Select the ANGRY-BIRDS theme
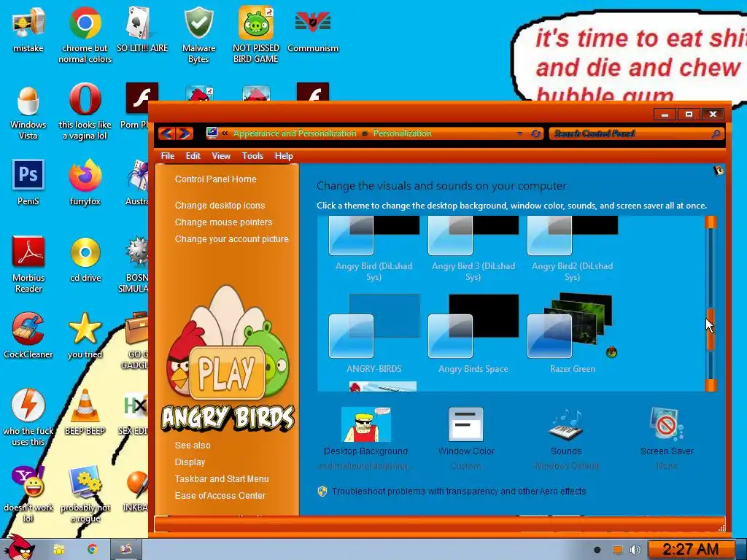The image size is (747, 560). tap(374, 333)
